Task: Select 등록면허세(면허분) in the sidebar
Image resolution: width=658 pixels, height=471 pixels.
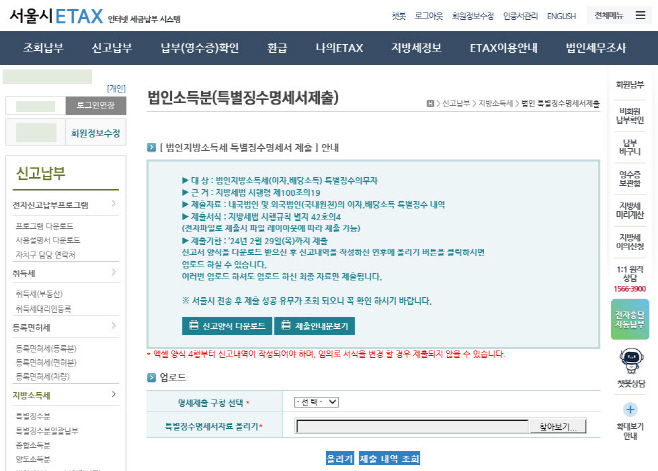Action: tap(46, 362)
